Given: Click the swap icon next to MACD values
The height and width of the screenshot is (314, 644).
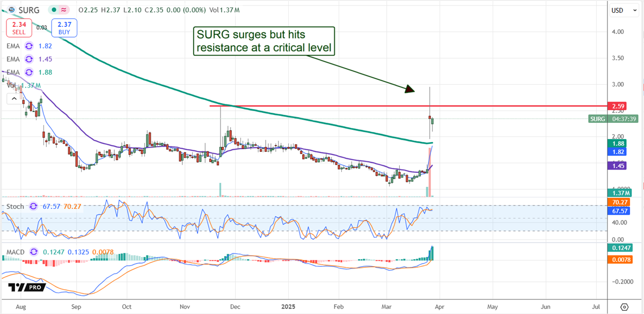Looking at the screenshot, I should coord(33,251).
